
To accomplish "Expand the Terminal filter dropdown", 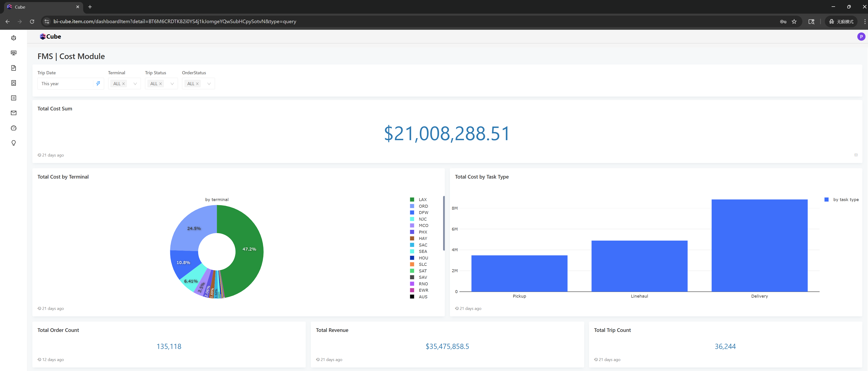I will pyautogui.click(x=135, y=84).
